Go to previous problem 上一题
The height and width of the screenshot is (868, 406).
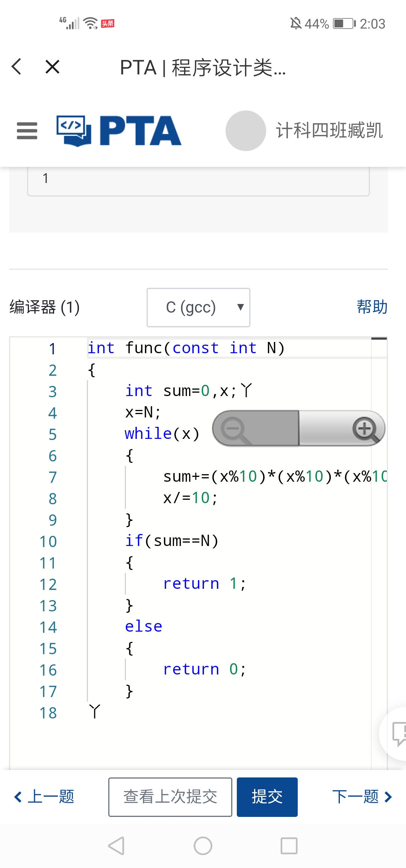click(44, 797)
